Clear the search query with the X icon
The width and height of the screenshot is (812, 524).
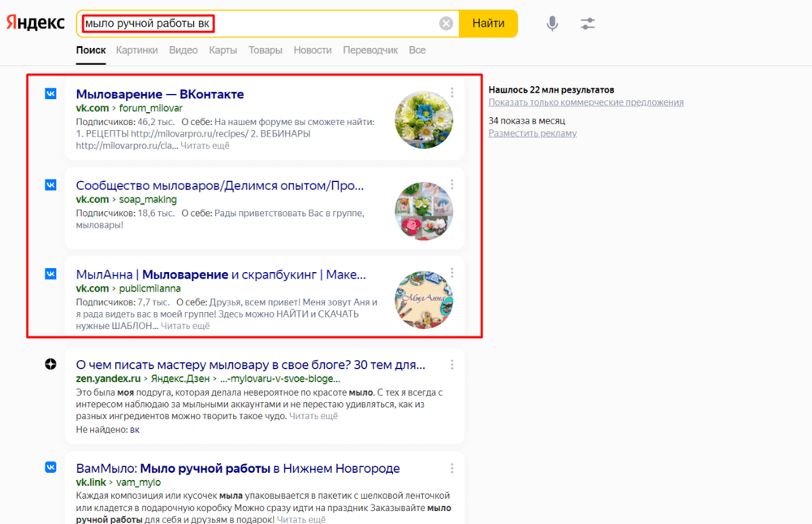pos(446,24)
